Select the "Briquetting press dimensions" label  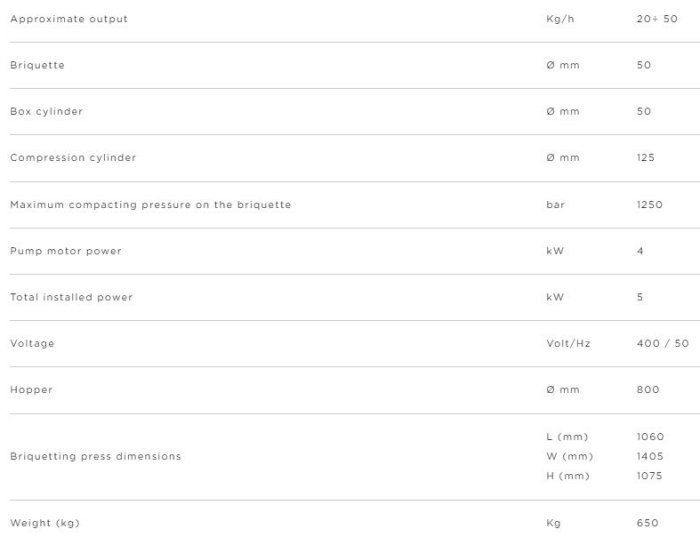coord(96,456)
